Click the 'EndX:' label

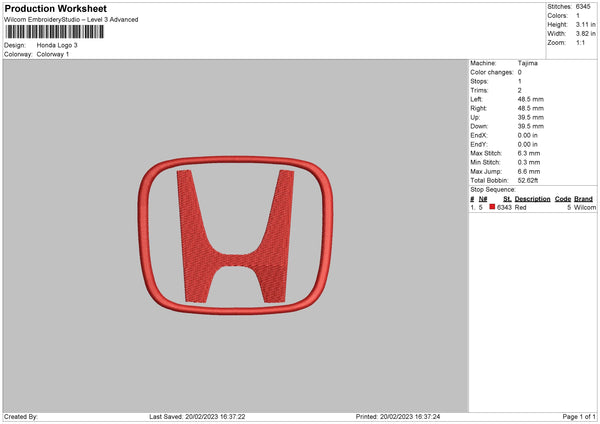(x=479, y=135)
